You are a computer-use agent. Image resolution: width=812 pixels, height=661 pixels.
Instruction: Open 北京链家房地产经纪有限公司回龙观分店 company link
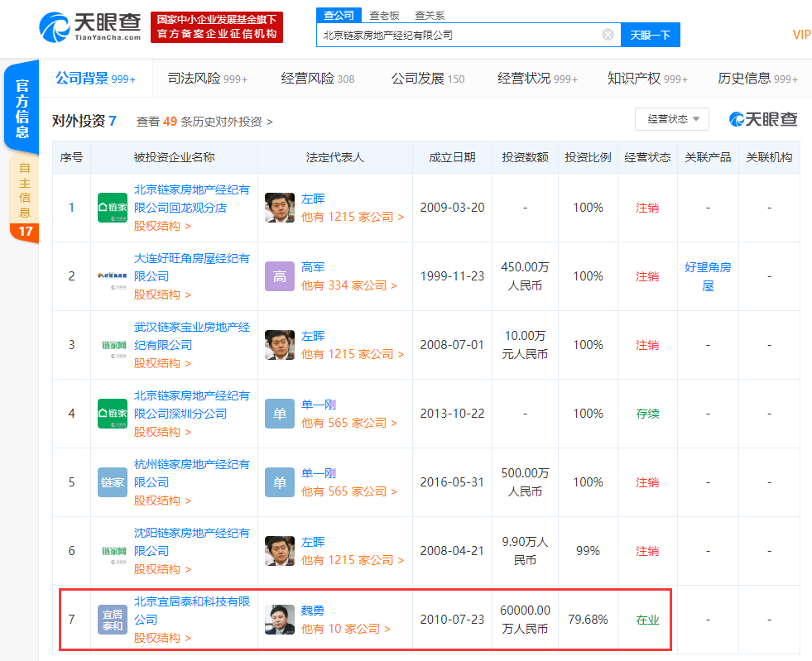click(191, 199)
